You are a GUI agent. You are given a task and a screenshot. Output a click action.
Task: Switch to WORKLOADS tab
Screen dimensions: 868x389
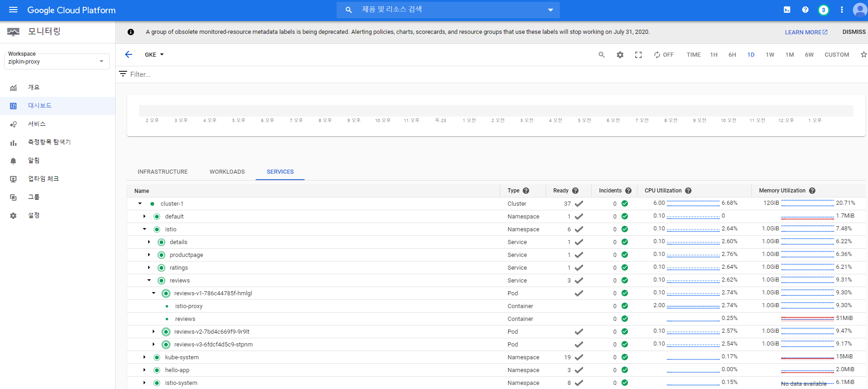click(227, 172)
